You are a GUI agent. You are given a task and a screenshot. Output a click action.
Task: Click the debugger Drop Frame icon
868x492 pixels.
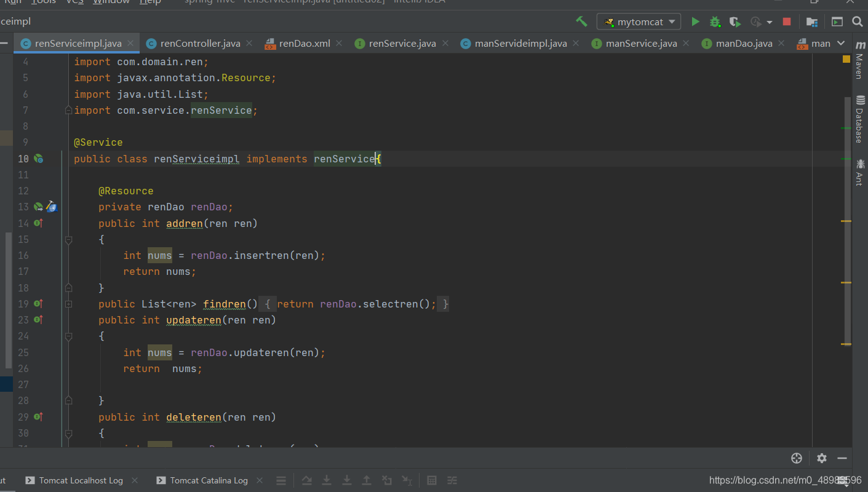(x=387, y=480)
